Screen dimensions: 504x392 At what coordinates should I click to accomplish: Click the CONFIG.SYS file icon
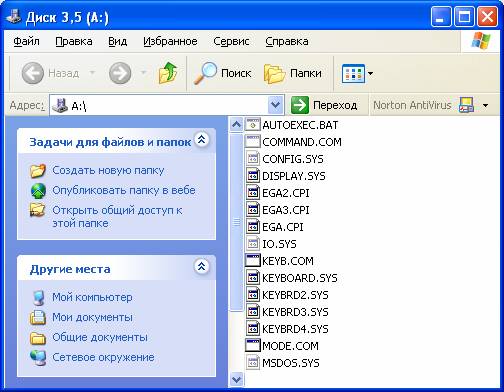[252, 159]
